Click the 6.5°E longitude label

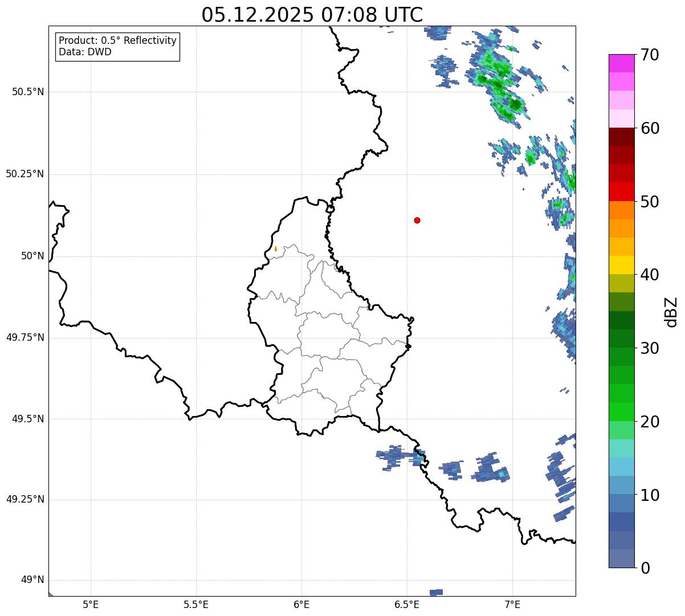click(407, 604)
